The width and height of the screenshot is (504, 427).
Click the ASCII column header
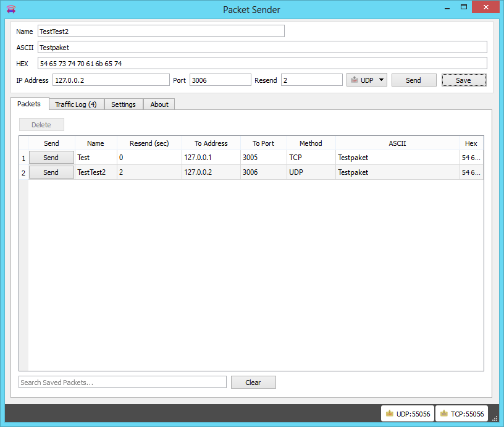(x=398, y=143)
